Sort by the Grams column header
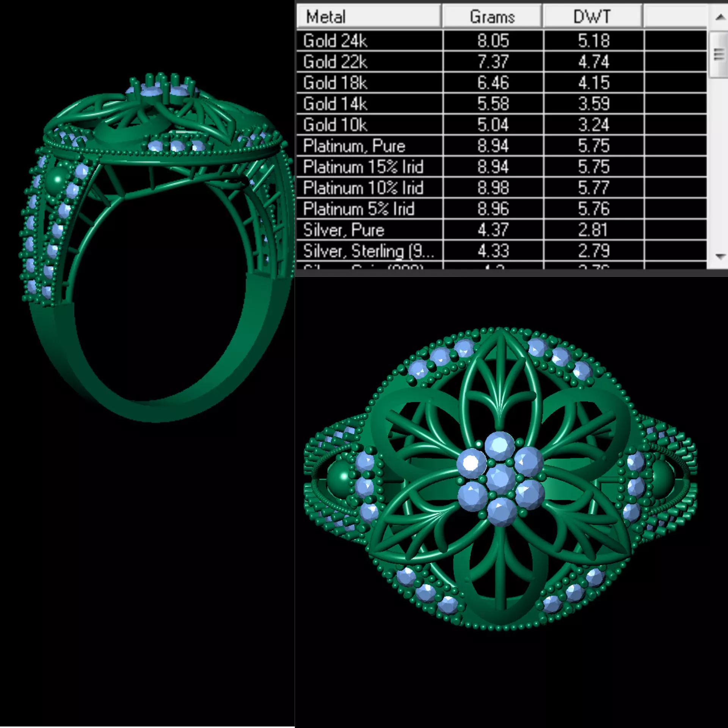 point(492,16)
